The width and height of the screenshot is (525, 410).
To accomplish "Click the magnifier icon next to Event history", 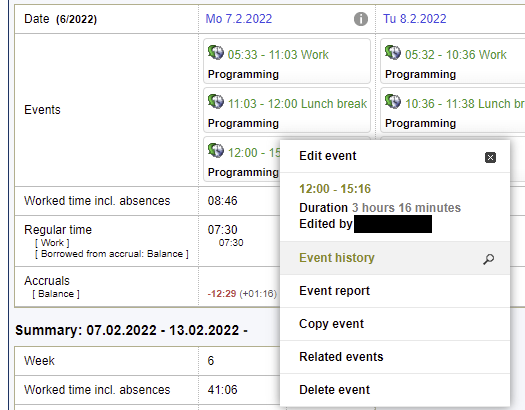I will pos(489,259).
